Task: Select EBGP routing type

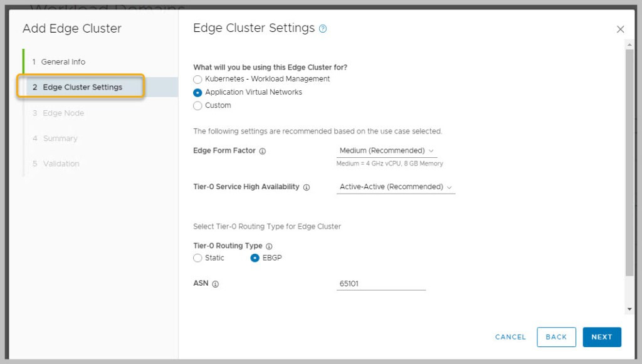Action: pos(255,258)
